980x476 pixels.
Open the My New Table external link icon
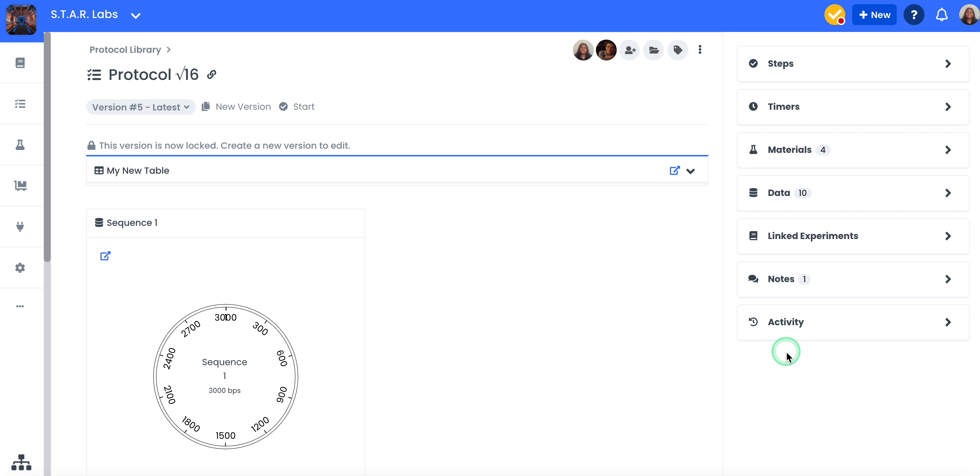click(674, 171)
